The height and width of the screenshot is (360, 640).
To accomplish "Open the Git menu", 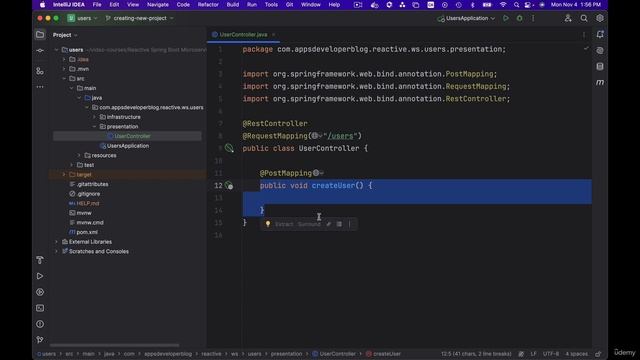I will point(289,4).
